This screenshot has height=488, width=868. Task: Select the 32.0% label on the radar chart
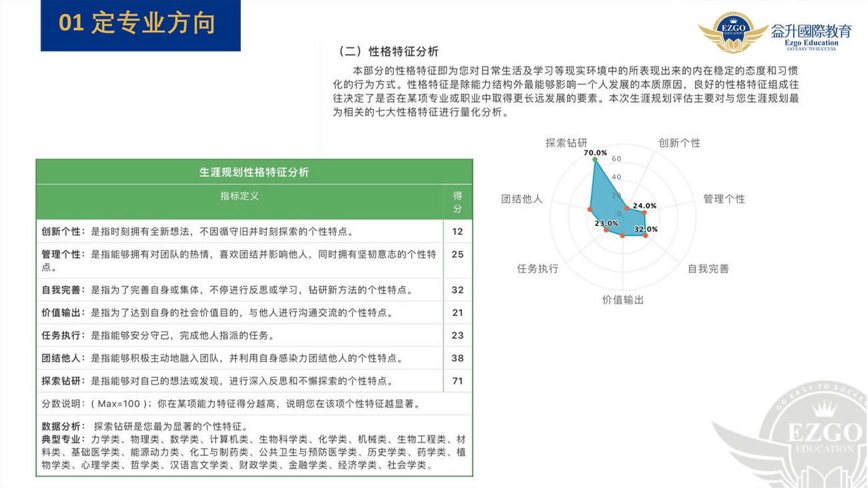(646, 229)
